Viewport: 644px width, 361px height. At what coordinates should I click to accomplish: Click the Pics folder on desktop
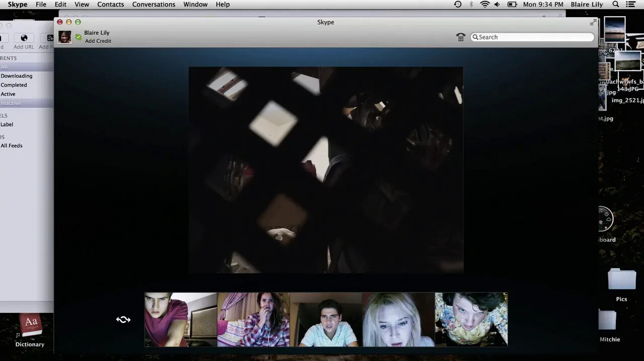point(622,280)
